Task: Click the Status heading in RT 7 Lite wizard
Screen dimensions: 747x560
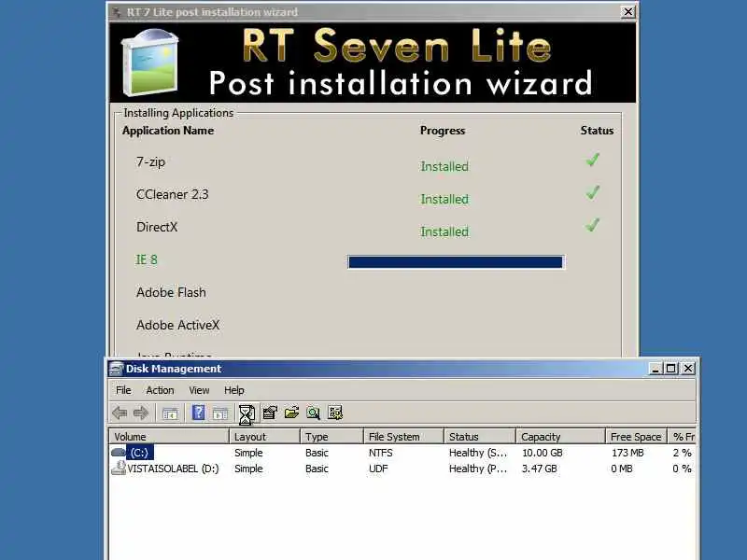Action: coord(597,131)
